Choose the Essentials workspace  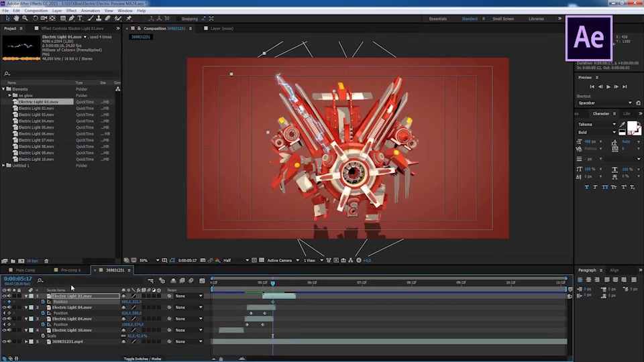438,19
